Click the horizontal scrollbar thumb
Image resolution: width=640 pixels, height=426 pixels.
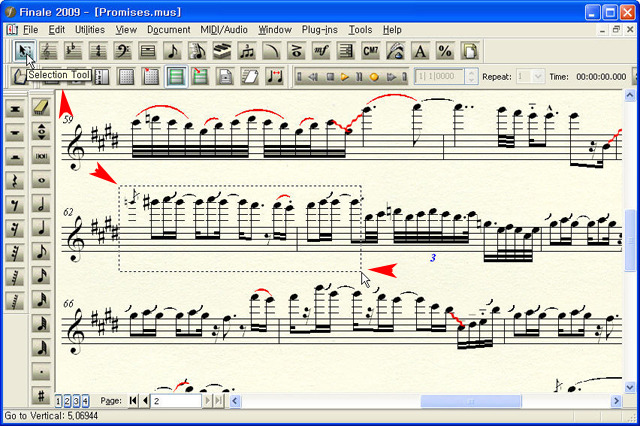pos(471,401)
